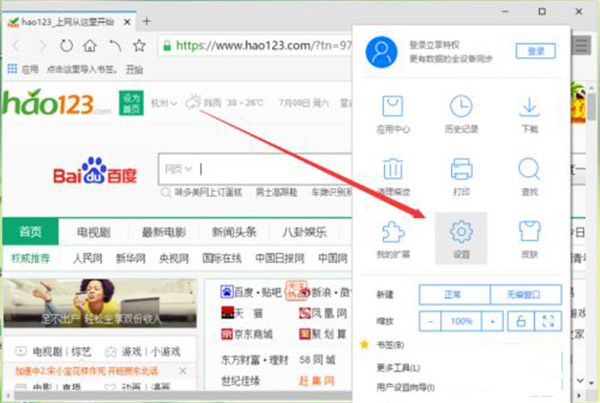Click green 设为首页 set-homepage button
Screen dimensions: 600x403
tap(131, 103)
